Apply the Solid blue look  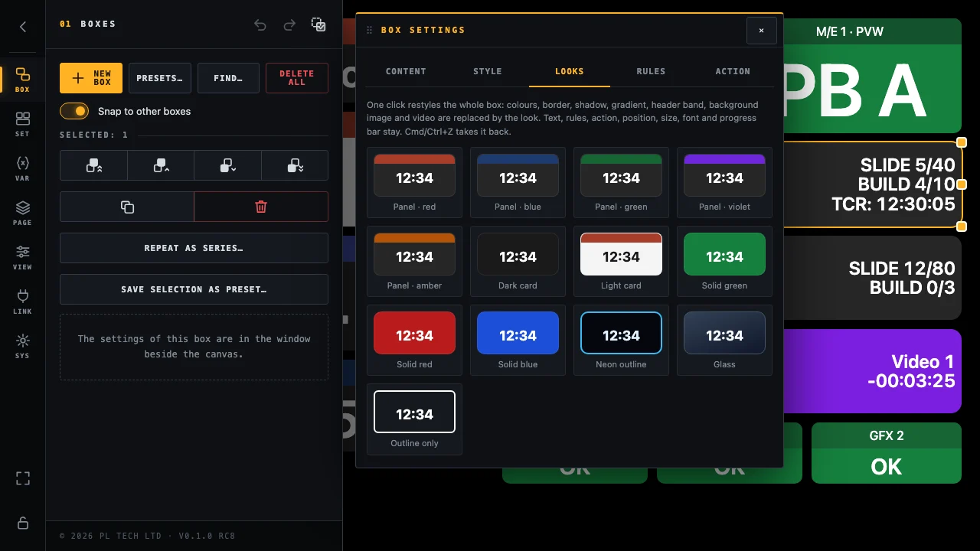point(518,340)
